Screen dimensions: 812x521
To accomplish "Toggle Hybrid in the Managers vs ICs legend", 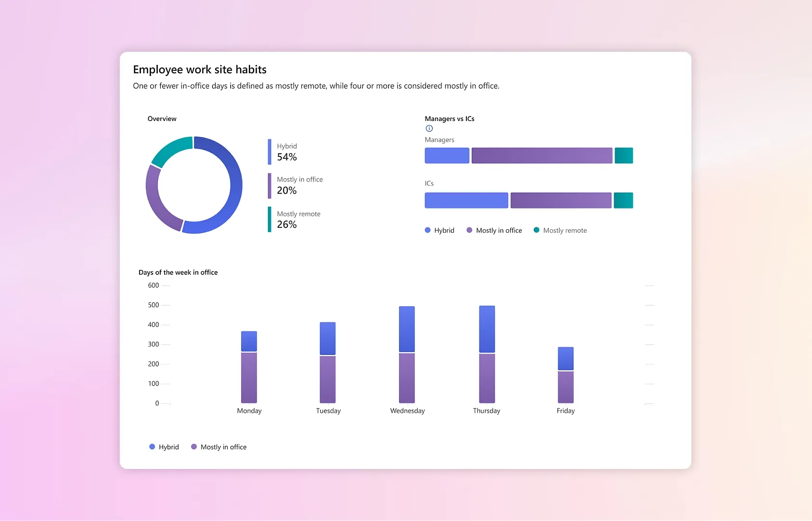I will [x=439, y=231].
